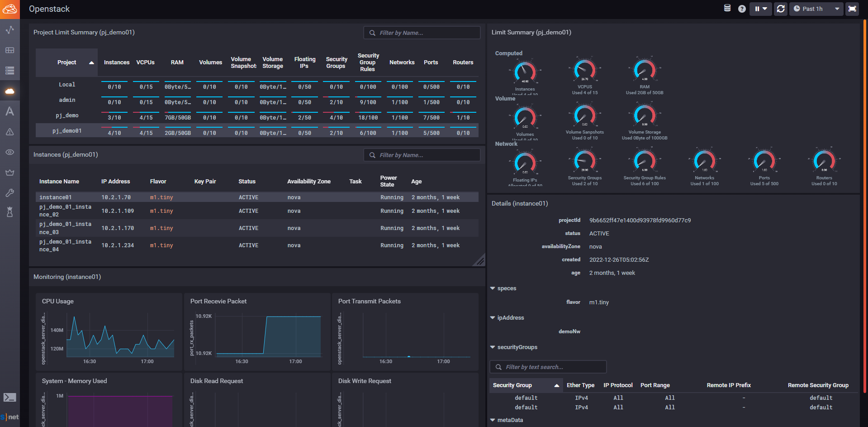The image size is (868, 427).
Task: Sort by Instance Name column header
Action: (x=59, y=182)
